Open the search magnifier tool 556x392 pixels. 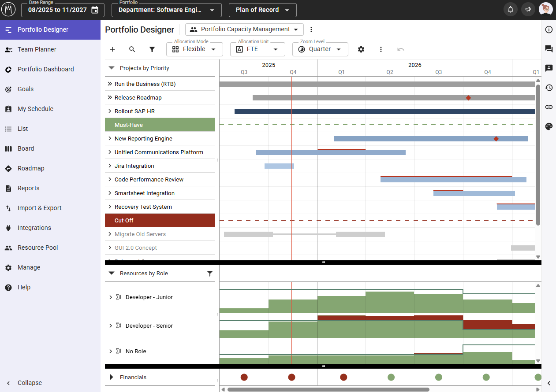(x=132, y=49)
